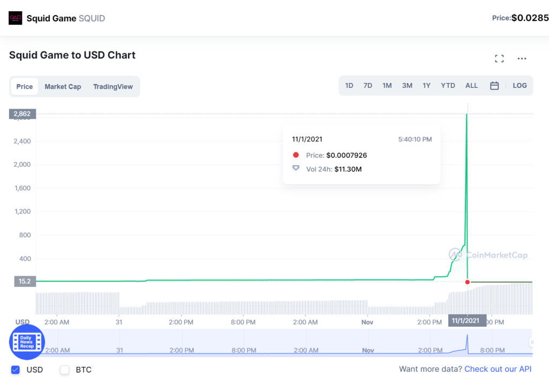Open the Daily News Recap badge
This screenshot has width=549, height=392.
coord(27,342)
